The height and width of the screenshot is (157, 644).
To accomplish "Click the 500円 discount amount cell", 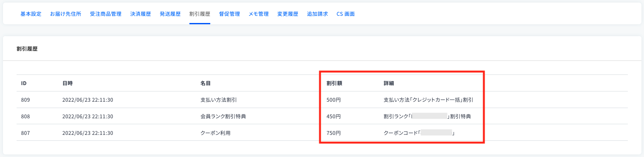I will (x=334, y=100).
